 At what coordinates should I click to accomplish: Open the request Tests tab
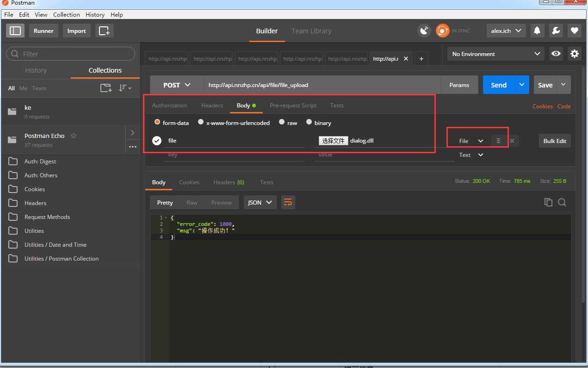tap(337, 105)
